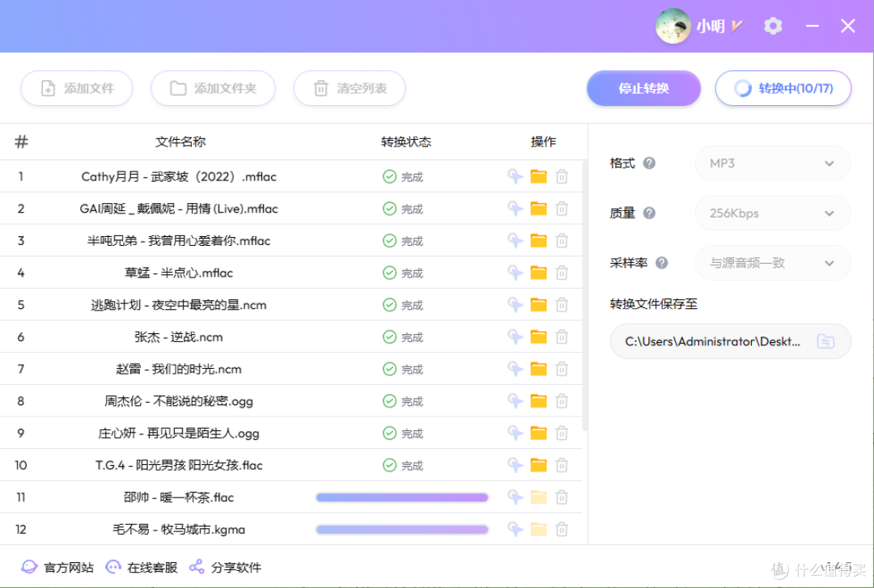Click the convert icon for Cathy月月 武家坡 row
This screenshot has height=588, width=874.
coord(515,176)
